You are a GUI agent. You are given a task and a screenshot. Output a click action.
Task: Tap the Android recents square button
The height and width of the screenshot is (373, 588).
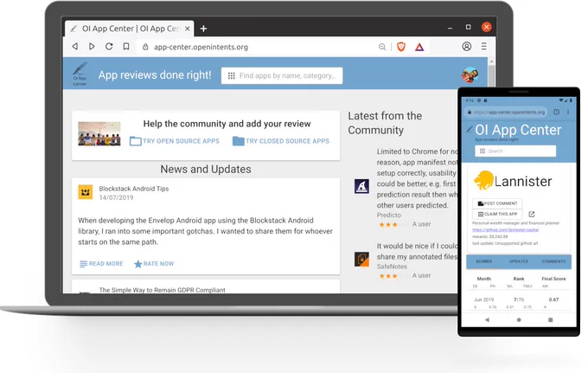(550, 319)
